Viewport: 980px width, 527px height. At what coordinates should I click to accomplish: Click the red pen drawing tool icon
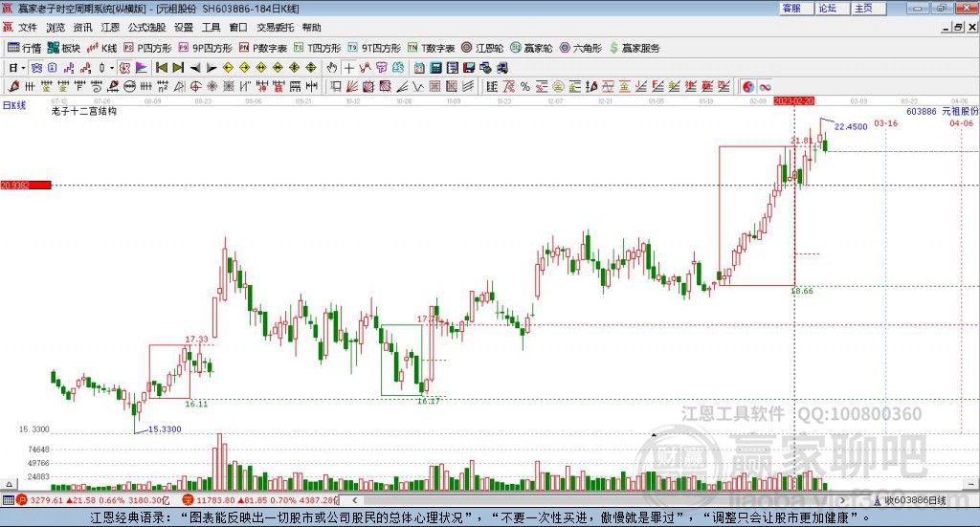(13, 87)
